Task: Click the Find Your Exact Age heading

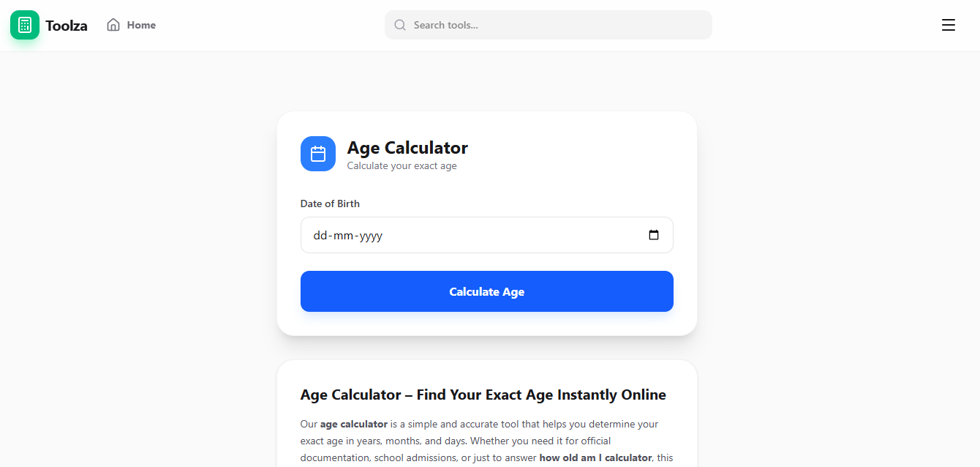Action: pyautogui.click(x=483, y=395)
